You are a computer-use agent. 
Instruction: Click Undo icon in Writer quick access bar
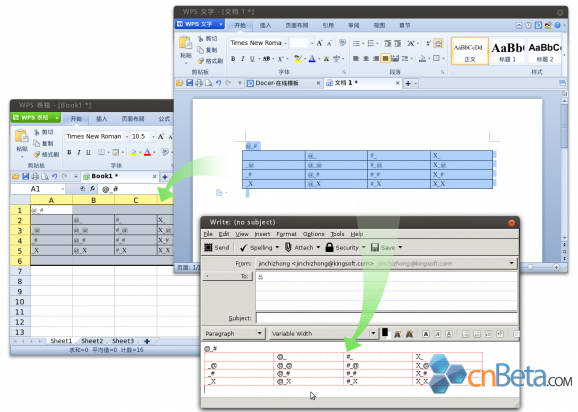tap(219, 83)
